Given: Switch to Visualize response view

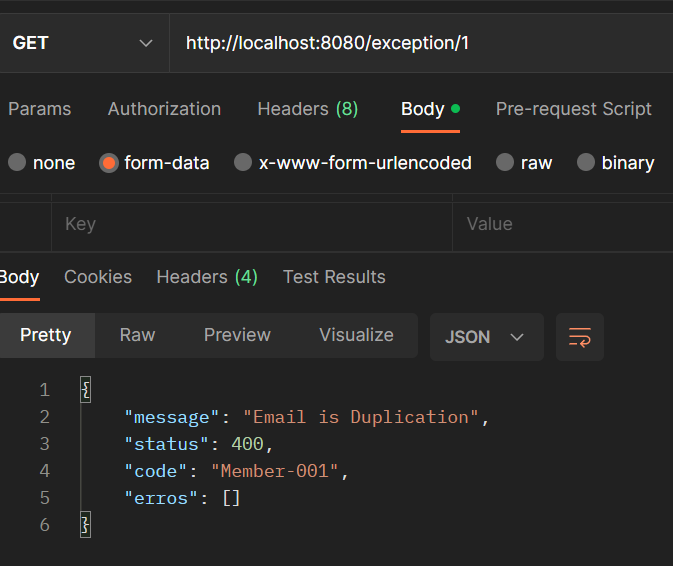Looking at the screenshot, I should (356, 335).
